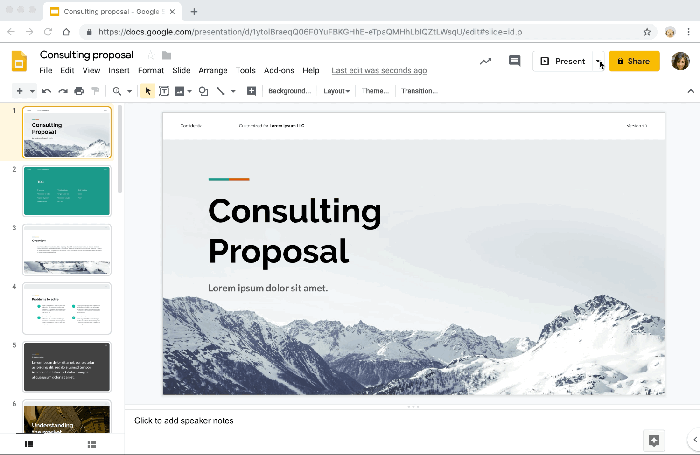
Task: Open comment history speech bubble icon
Action: point(515,61)
